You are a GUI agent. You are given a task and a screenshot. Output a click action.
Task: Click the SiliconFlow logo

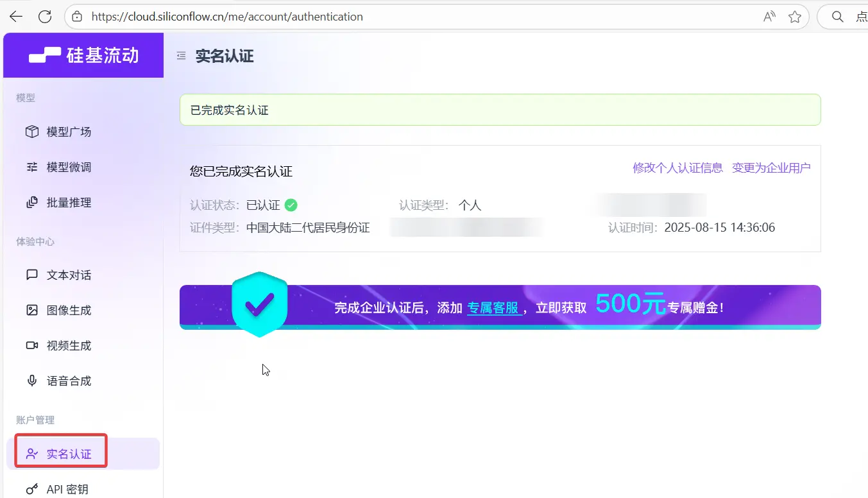tap(83, 56)
